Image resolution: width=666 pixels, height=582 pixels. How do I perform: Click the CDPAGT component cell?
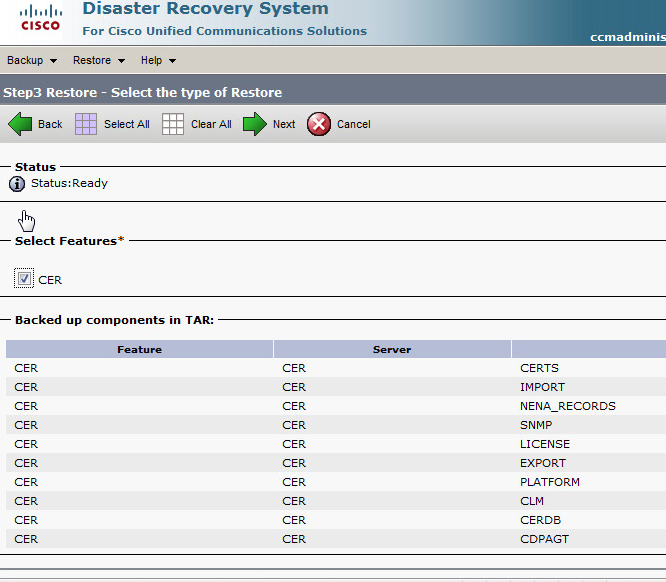coord(544,539)
